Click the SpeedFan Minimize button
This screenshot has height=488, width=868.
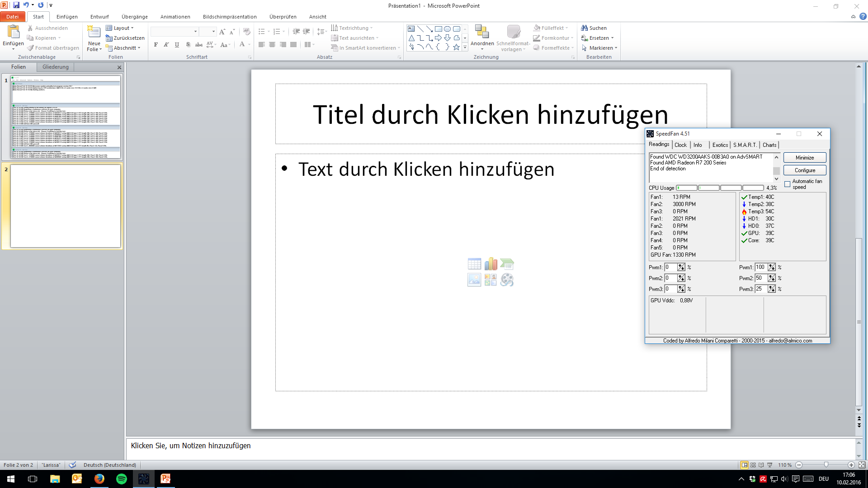(805, 158)
